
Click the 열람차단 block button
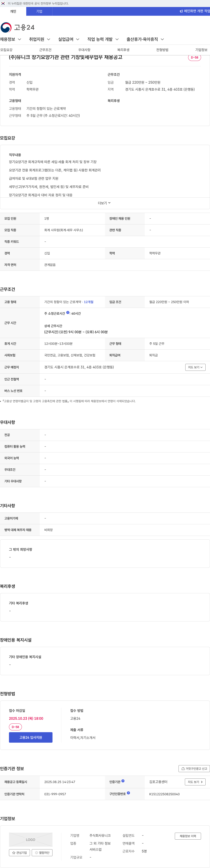point(42,852)
